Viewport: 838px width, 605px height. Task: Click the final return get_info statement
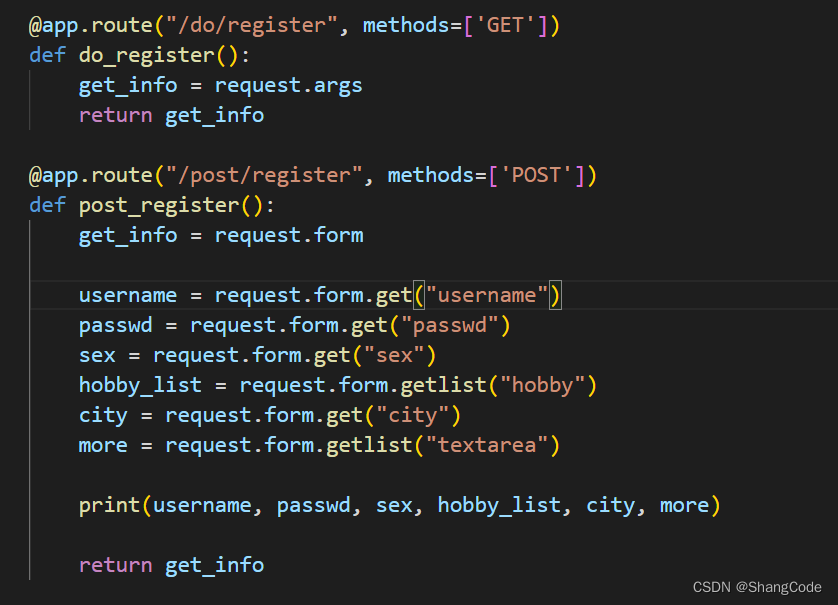pyautogui.click(x=171, y=565)
